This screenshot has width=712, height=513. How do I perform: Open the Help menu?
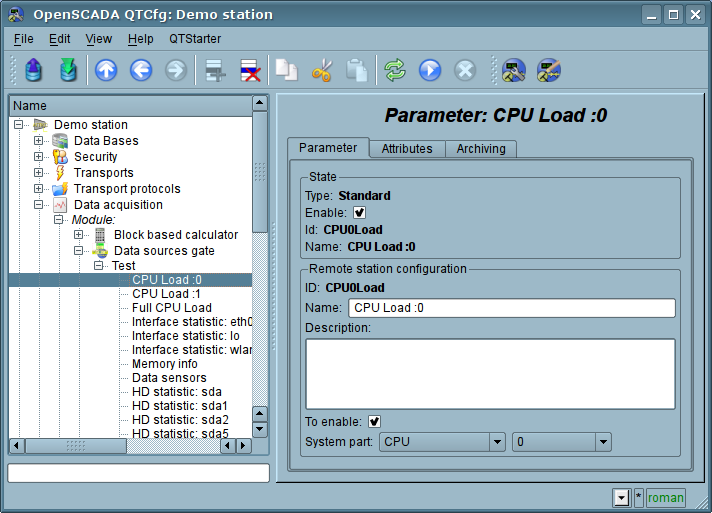[140, 39]
